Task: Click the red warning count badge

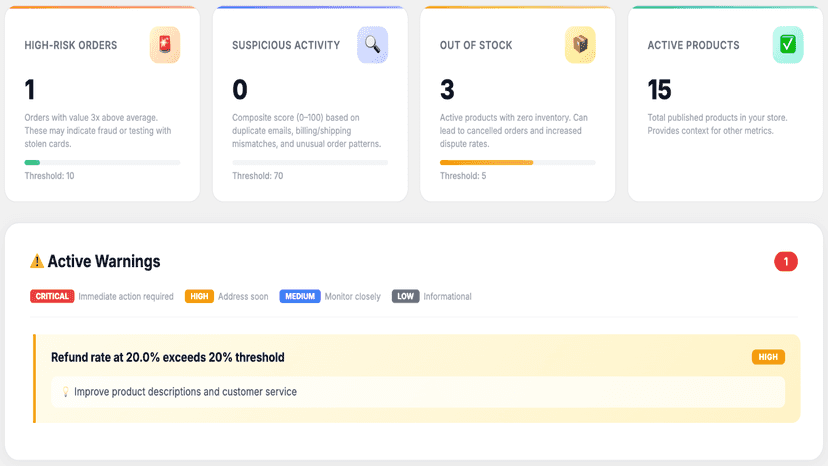Action: 786,262
